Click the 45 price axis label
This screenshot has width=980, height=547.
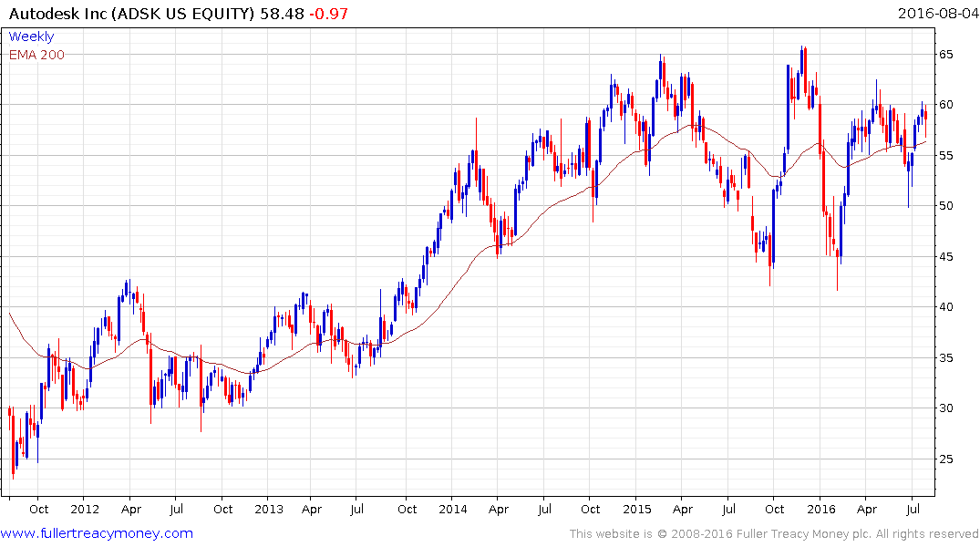(946, 256)
